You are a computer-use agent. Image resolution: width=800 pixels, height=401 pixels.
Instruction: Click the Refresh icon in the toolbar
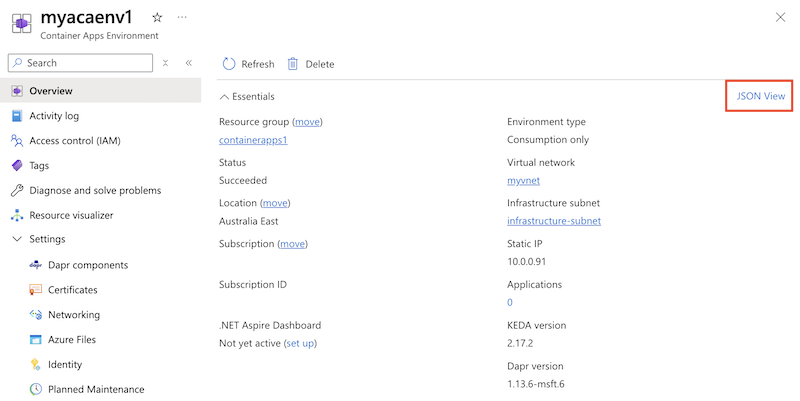pos(229,64)
